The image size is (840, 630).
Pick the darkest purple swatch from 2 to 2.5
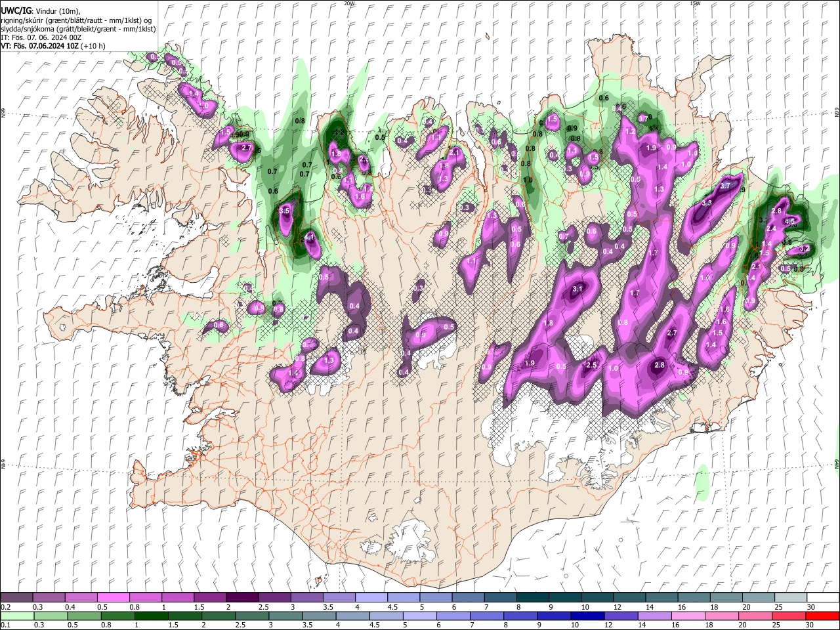(241, 598)
